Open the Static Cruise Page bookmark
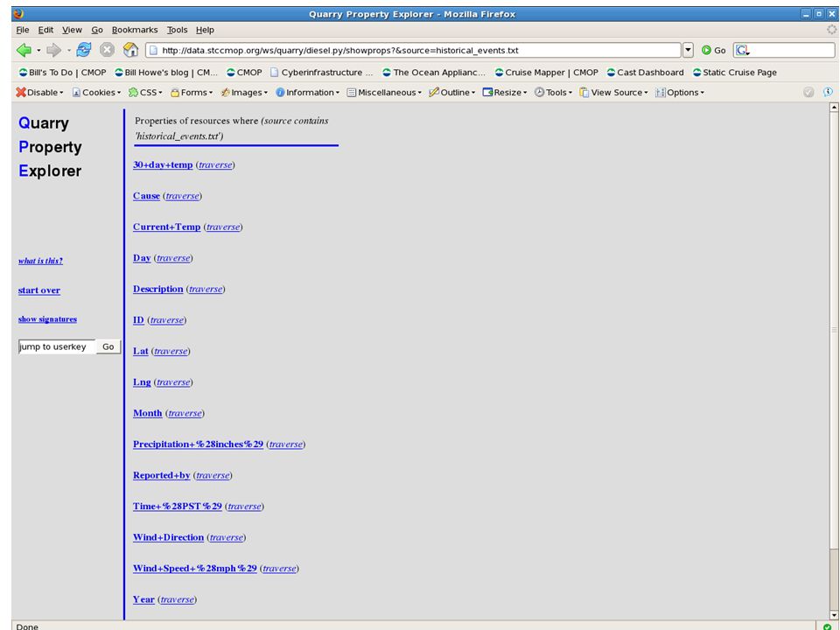 [734, 73]
